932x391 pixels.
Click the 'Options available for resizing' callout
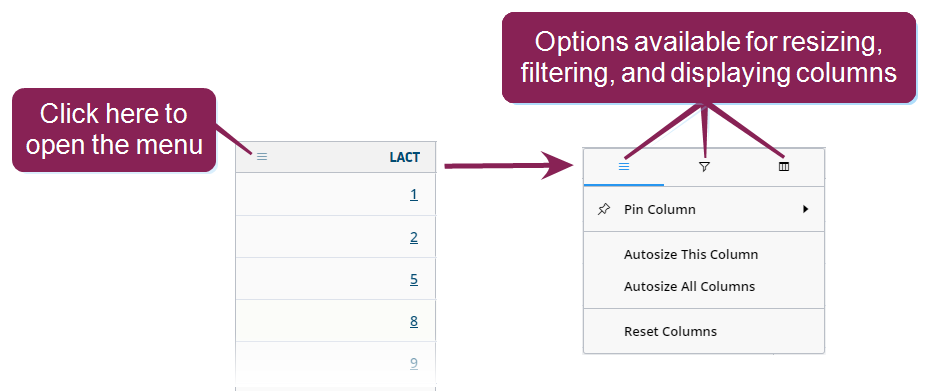(709, 57)
